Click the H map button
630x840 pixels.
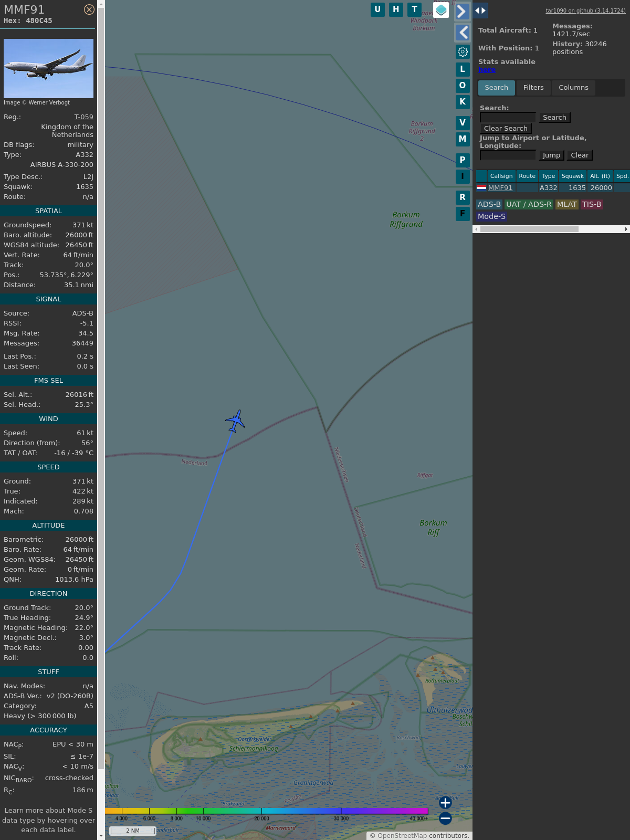tap(396, 9)
